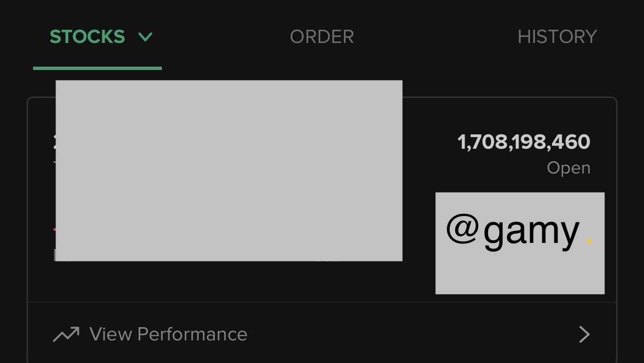Click the View Performance label

(x=168, y=334)
